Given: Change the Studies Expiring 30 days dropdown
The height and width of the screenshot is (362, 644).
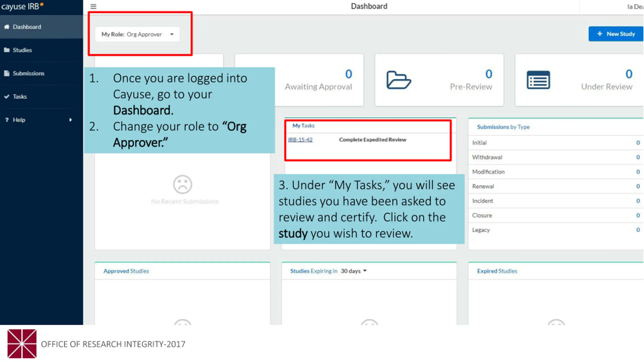Looking at the screenshot, I should click(354, 271).
